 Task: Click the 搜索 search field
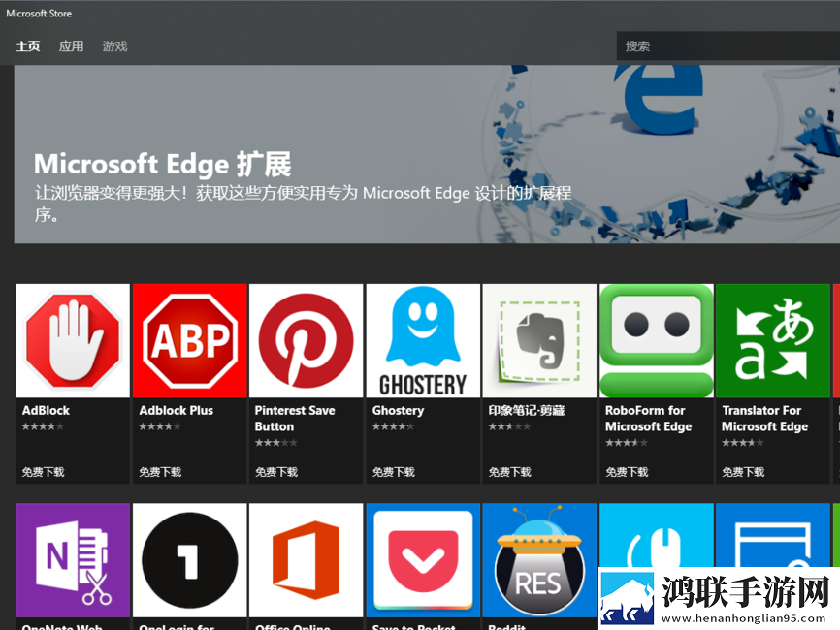pyautogui.click(x=728, y=46)
